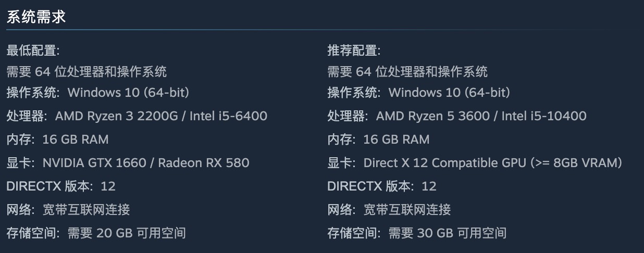This screenshot has width=644, height=253.
Task: Click the divider line below 系统需求
Action: (x=322, y=30)
